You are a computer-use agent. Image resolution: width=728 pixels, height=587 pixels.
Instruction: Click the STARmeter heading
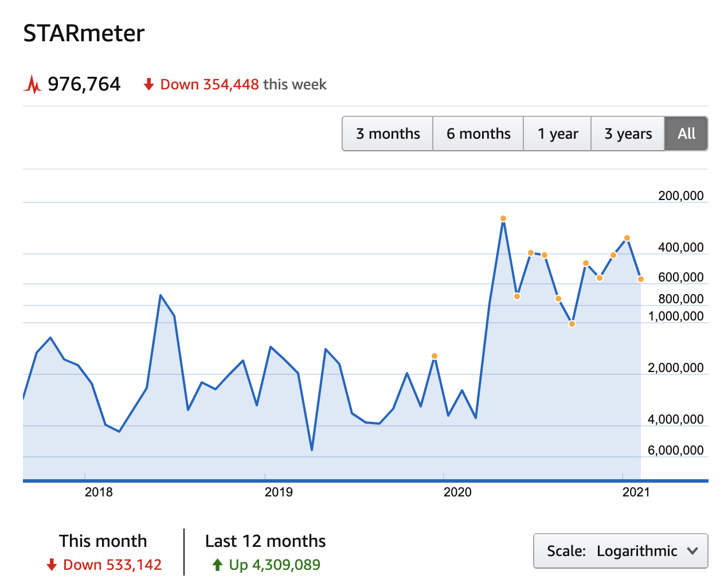point(84,33)
